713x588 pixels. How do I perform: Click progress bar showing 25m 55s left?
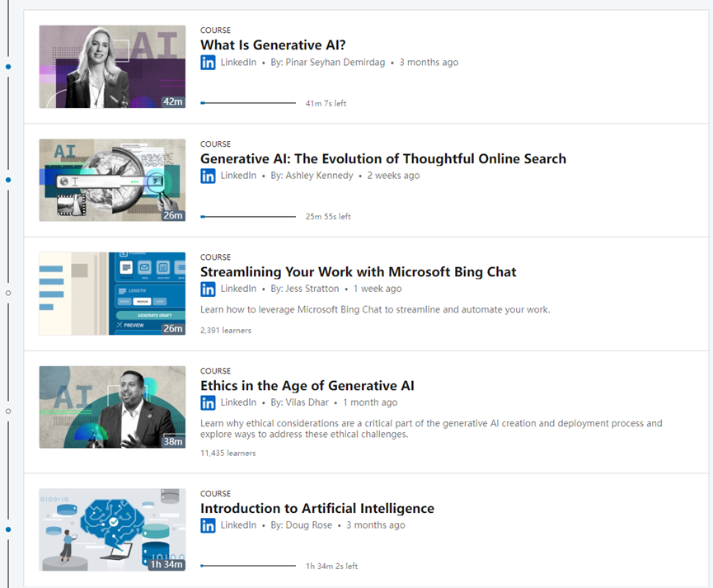[248, 217]
